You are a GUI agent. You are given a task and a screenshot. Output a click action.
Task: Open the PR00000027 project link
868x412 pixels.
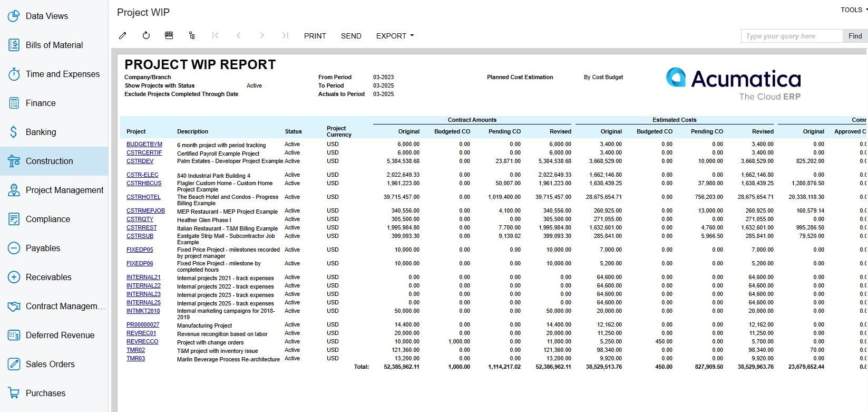pos(143,324)
